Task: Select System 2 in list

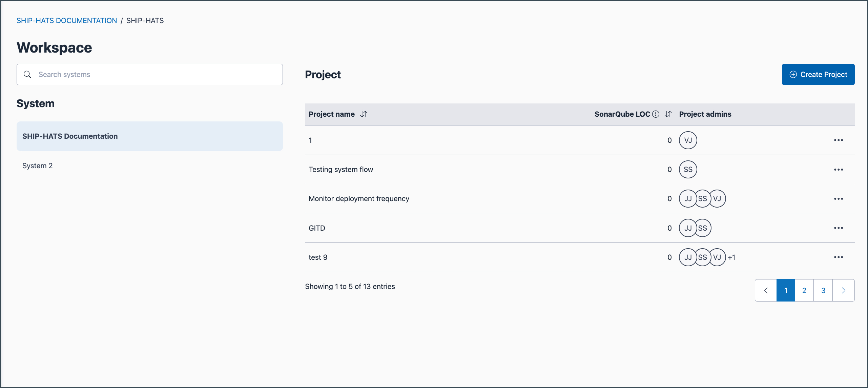Action: coord(150,166)
